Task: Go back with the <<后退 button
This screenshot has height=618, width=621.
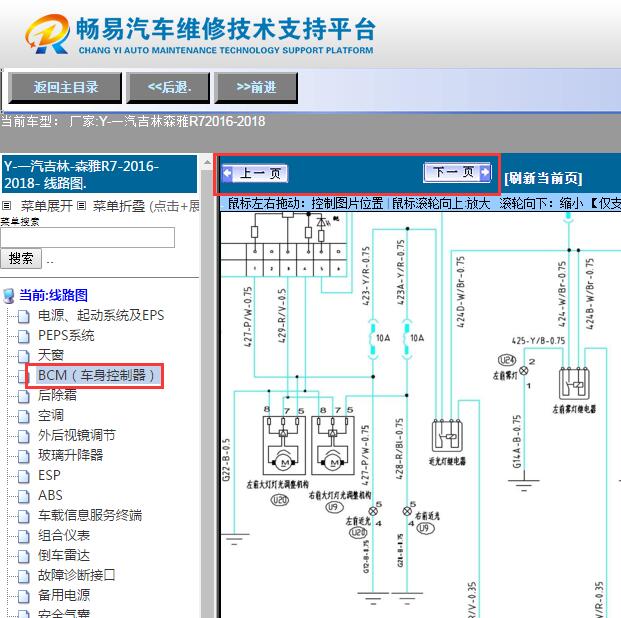Action: pyautogui.click(x=168, y=88)
